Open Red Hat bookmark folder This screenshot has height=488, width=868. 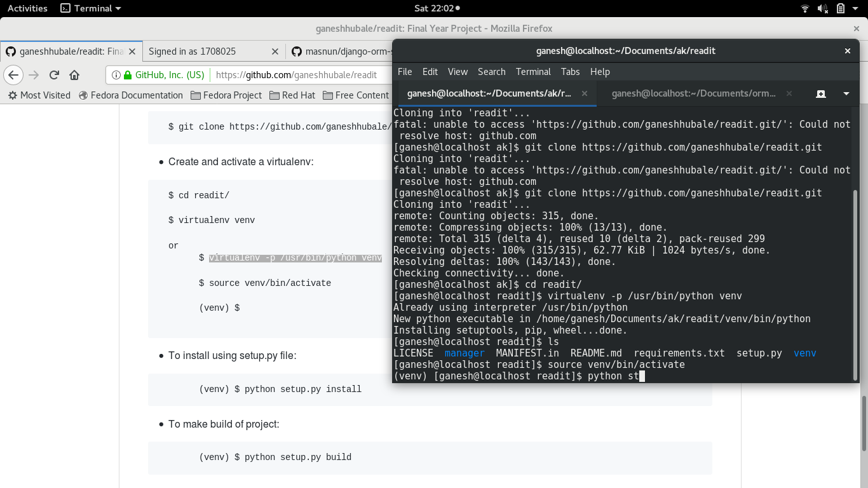(292, 95)
